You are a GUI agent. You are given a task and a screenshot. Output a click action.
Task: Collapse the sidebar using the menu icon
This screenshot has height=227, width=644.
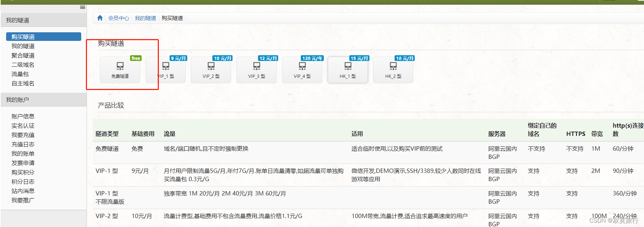(x=83, y=7)
